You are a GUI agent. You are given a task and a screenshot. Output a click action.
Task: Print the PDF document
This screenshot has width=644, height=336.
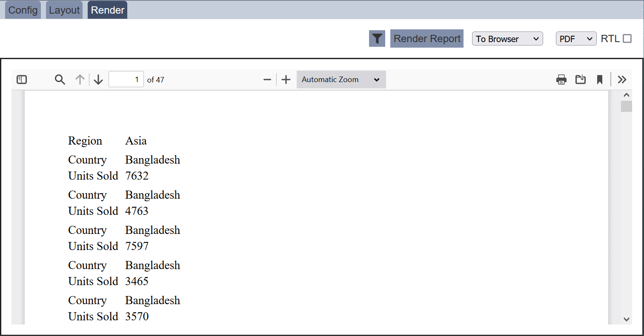tap(561, 80)
